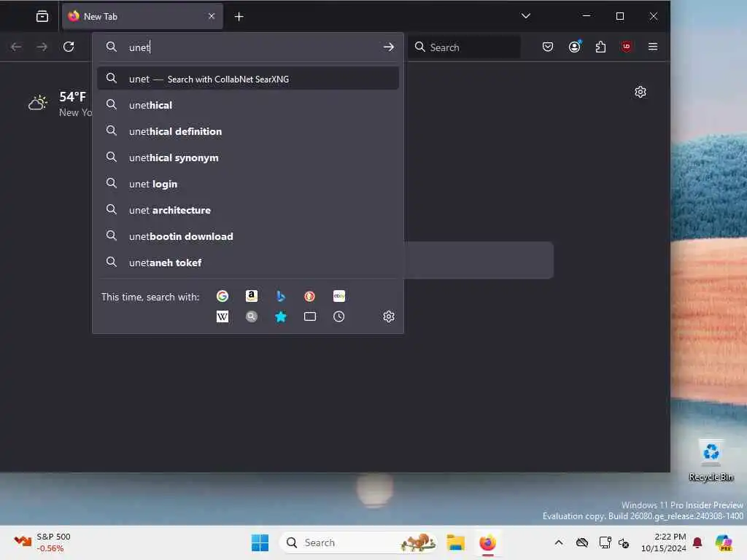
Task: Search with Google one-off engine icon
Action: point(222,296)
